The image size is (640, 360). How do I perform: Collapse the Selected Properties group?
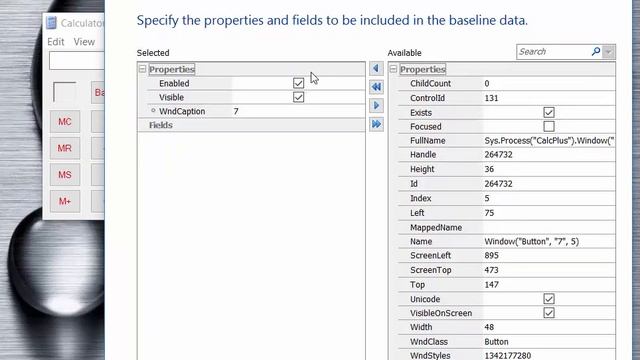(142, 69)
